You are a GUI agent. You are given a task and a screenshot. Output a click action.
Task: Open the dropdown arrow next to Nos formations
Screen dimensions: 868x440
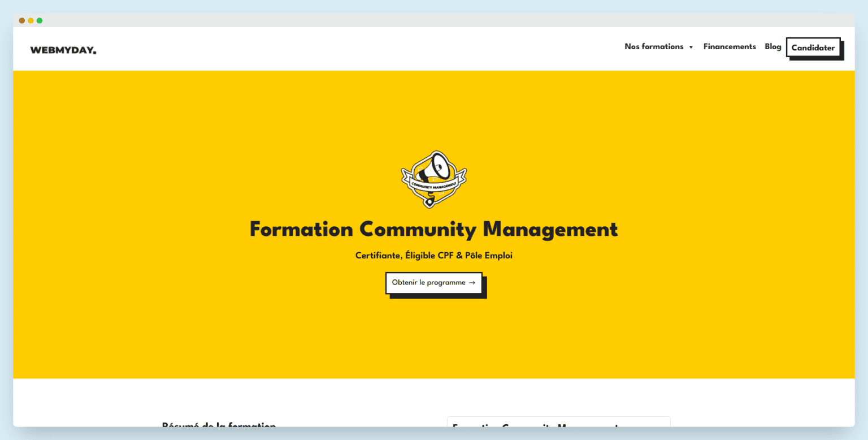click(691, 47)
